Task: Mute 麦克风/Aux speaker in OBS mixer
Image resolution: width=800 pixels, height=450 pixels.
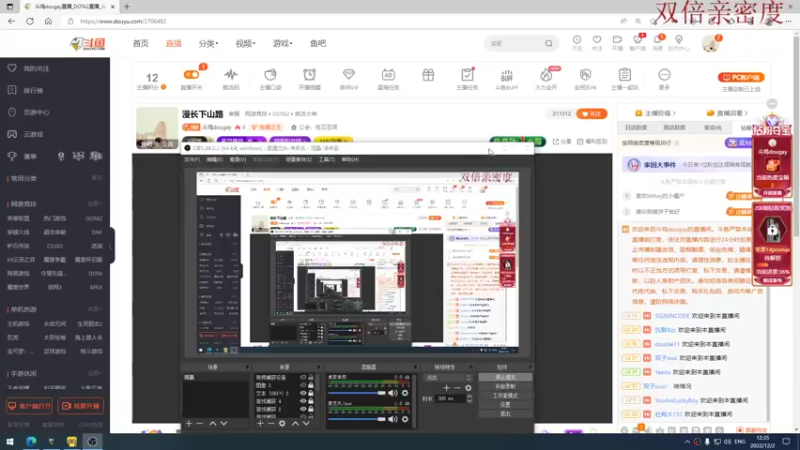Action: (392, 419)
